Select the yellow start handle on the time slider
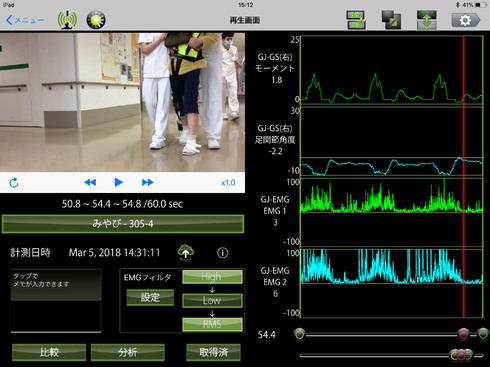 299,334
